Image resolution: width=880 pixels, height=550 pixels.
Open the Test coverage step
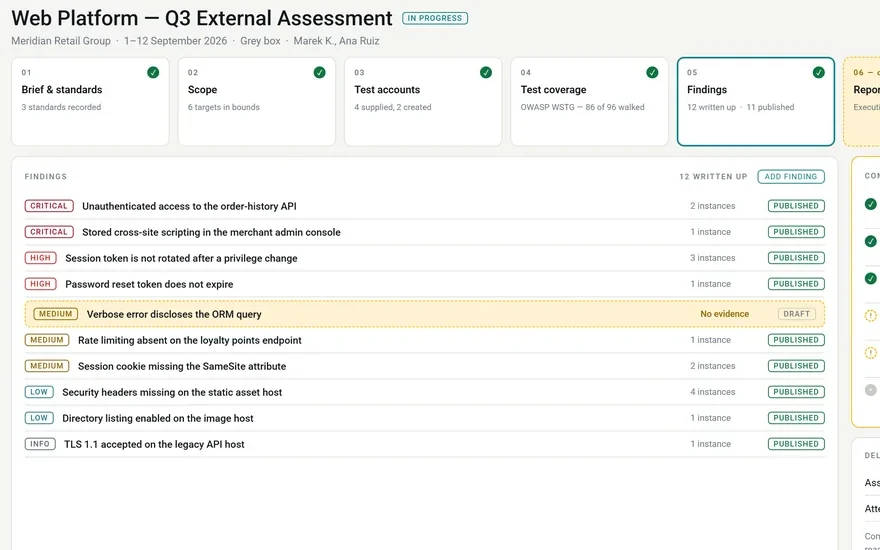tap(589, 102)
